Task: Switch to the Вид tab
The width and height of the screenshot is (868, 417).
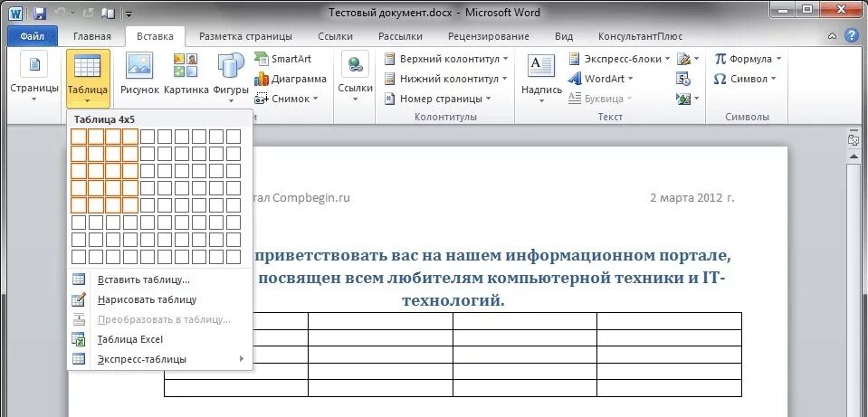Action: pyautogui.click(x=564, y=36)
